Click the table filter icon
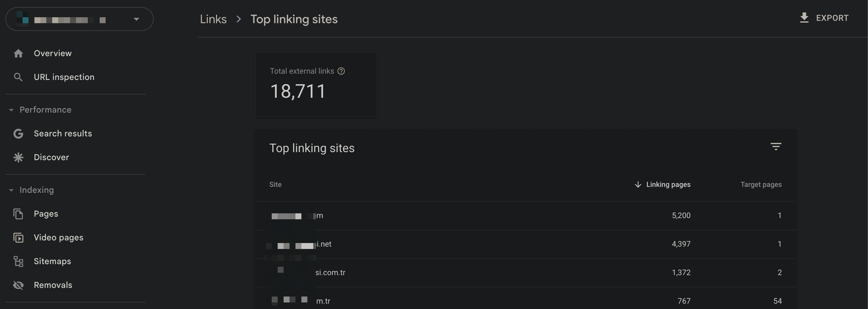Viewport: 868px width, 309px height. coord(776,146)
